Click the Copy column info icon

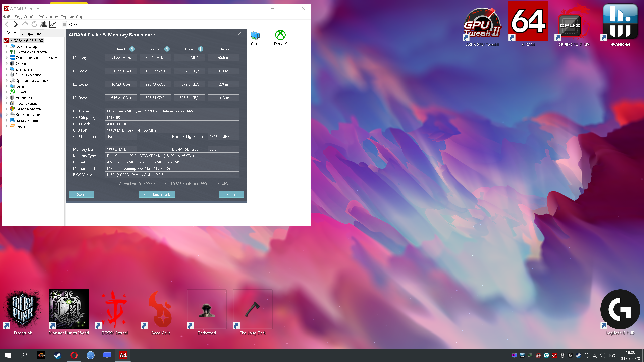(x=201, y=49)
